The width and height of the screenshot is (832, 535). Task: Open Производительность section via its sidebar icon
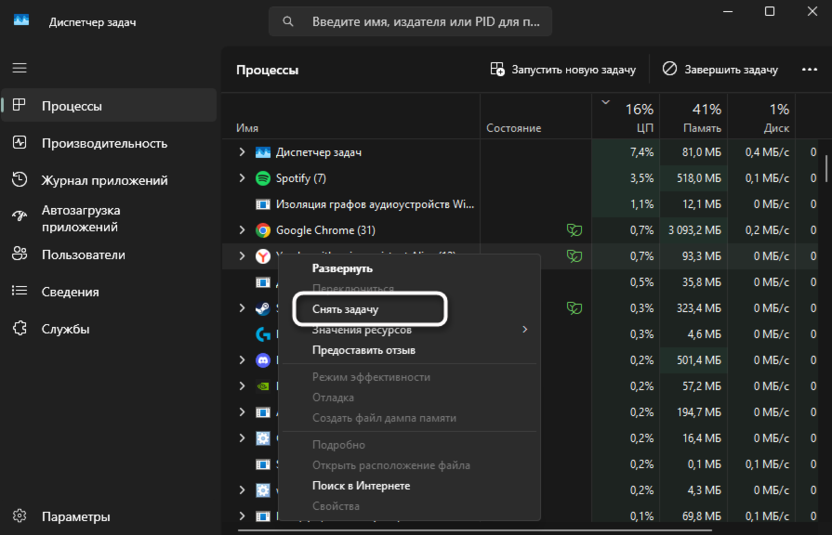coord(20,143)
